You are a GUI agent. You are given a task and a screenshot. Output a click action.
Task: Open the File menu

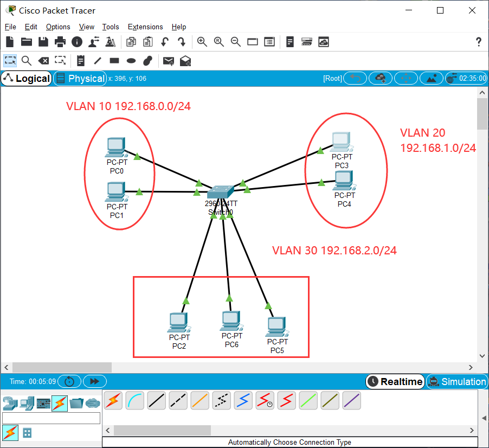(x=10, y=27)
